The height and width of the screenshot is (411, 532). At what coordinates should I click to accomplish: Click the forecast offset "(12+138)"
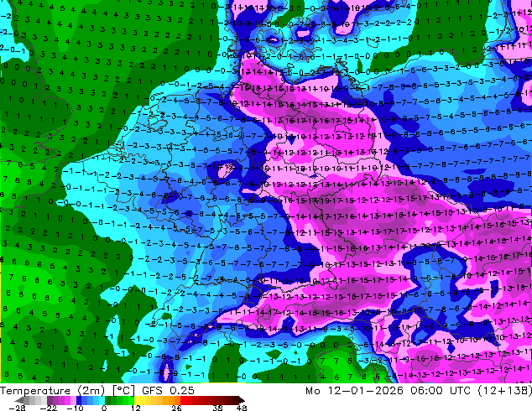tap(505, 391)
